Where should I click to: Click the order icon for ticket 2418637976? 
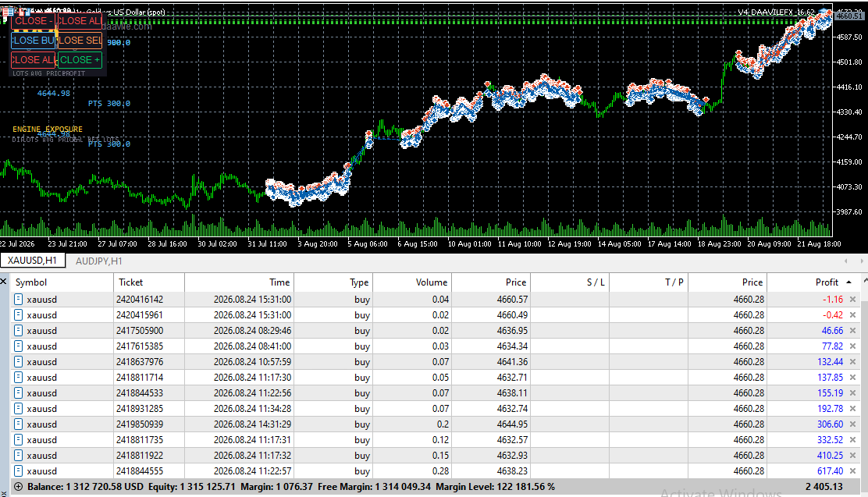(18, 361)
